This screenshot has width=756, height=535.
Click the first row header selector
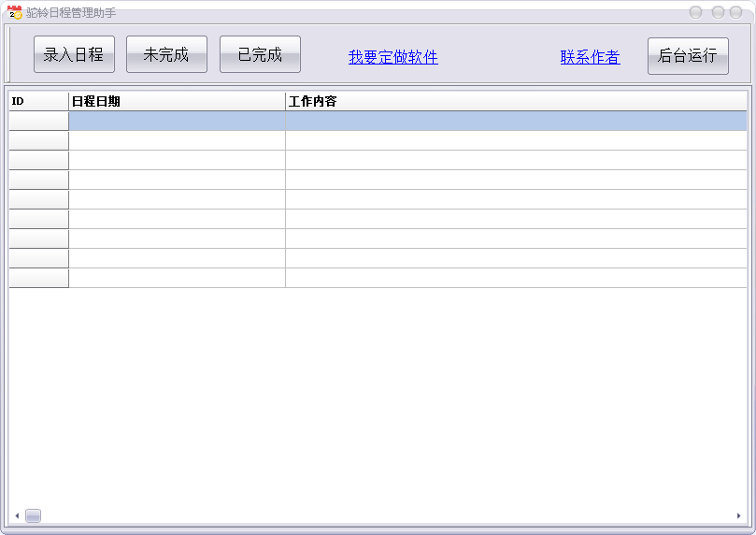[38, 121]
